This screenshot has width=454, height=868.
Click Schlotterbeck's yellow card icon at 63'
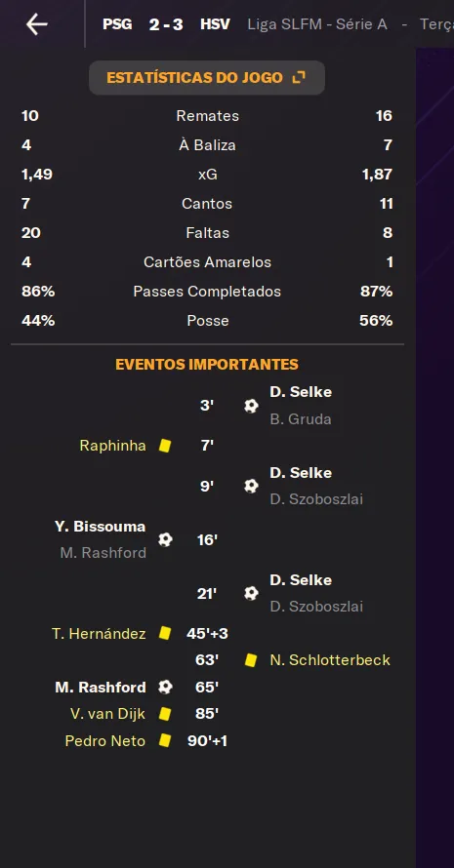pyautogui.click(x=251, y=660)
